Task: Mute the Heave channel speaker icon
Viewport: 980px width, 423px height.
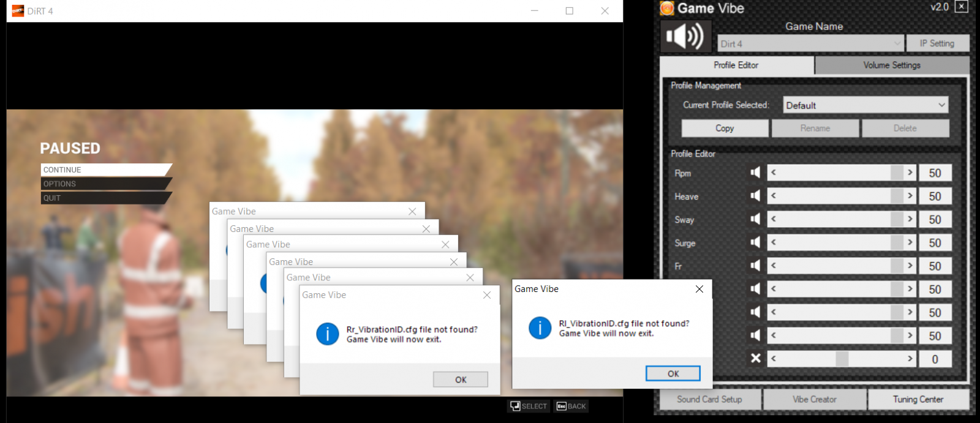Action: pos(756,196)
